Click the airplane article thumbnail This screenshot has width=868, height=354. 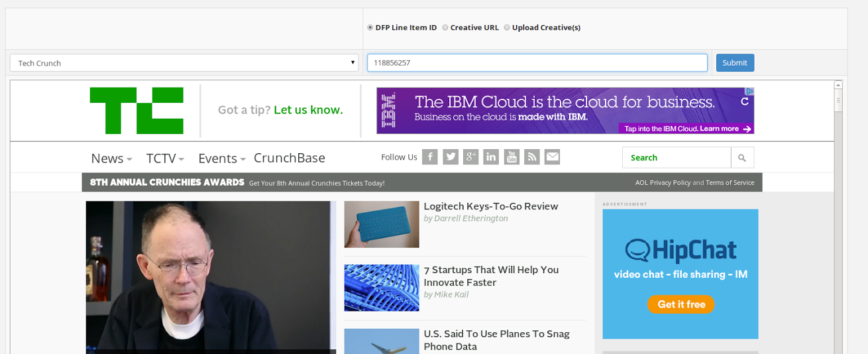[x=382, y=341]
